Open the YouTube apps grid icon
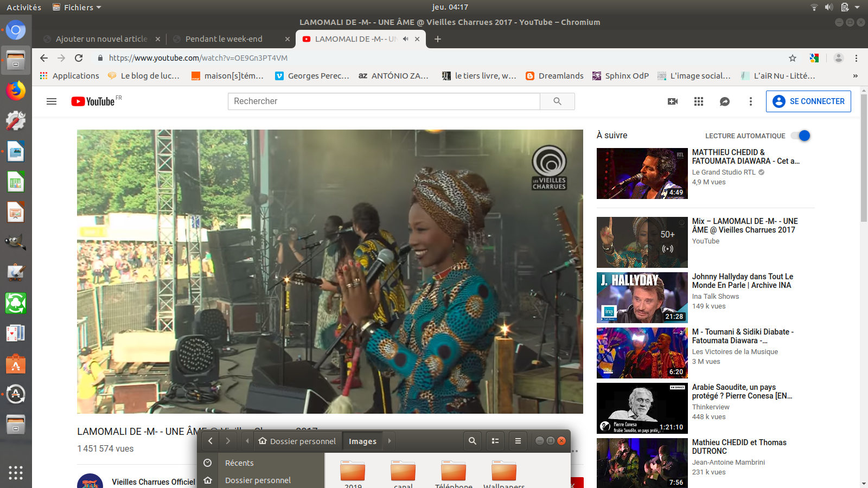The height and width of the screenshot is (488, 868). (x=699, y=101)
